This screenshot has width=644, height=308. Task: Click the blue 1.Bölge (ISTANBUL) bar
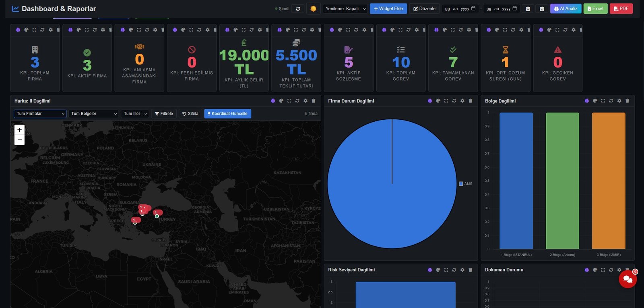pyautogui.click(x=516, y=181)
